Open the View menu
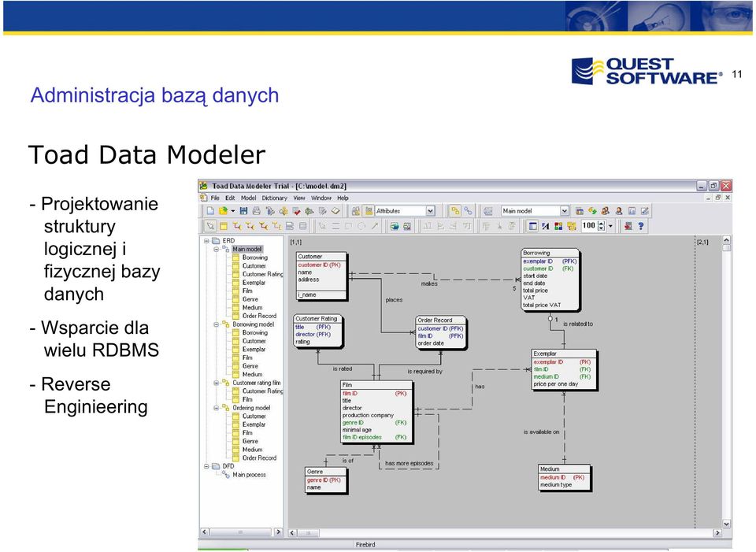Screen dimensions: 756x552 [299, 198]
